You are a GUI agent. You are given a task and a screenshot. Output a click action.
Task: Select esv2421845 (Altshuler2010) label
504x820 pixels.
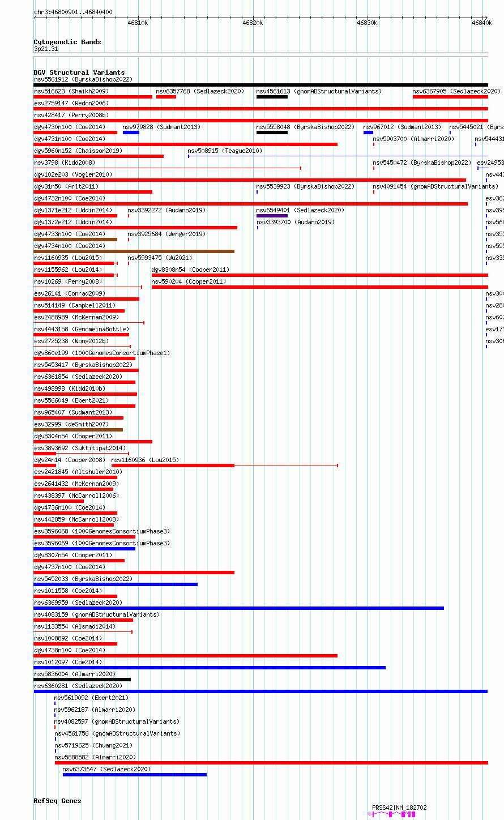(78, 472)
